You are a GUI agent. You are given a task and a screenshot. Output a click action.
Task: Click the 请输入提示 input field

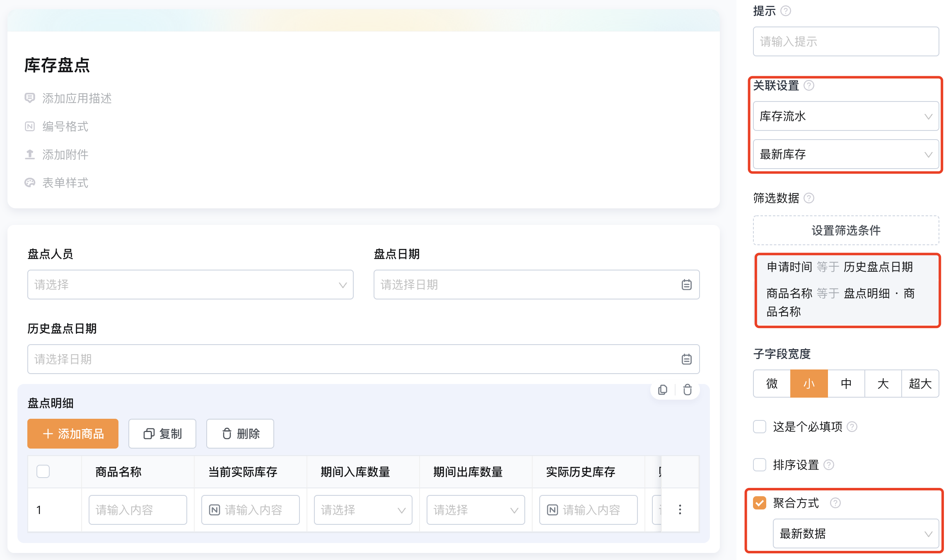click(846, 41)
